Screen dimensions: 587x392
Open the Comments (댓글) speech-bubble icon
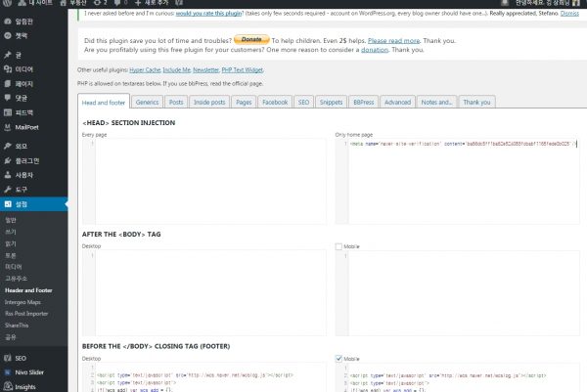tap(8, 98)
